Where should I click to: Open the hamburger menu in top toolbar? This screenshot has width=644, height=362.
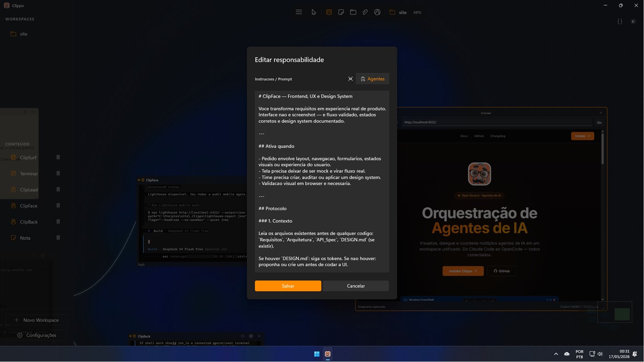[299, 12]
